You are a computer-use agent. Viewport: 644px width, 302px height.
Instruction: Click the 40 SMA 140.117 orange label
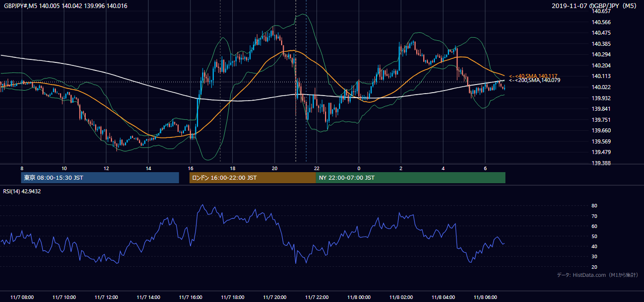(533, 75)
